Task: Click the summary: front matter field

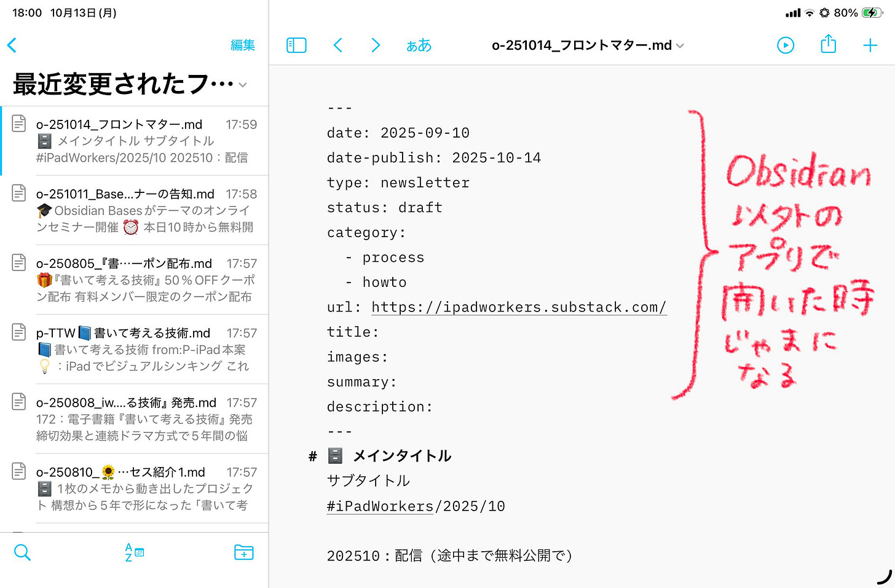Action: click(361, 382)
